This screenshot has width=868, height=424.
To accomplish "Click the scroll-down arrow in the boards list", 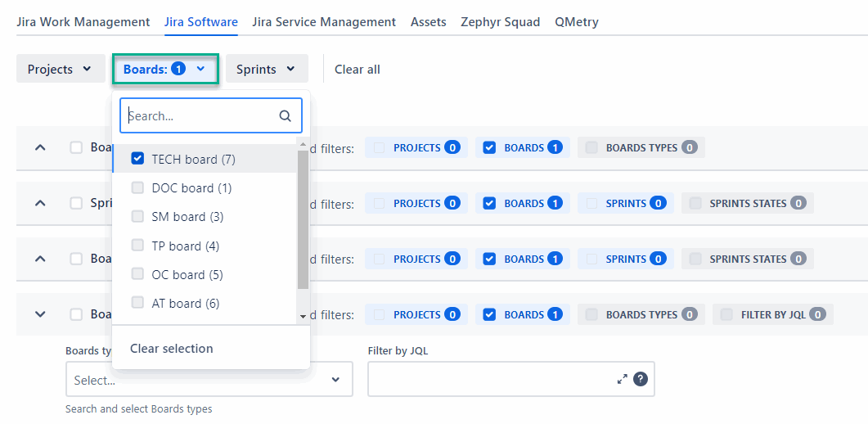I will [303, 316].
